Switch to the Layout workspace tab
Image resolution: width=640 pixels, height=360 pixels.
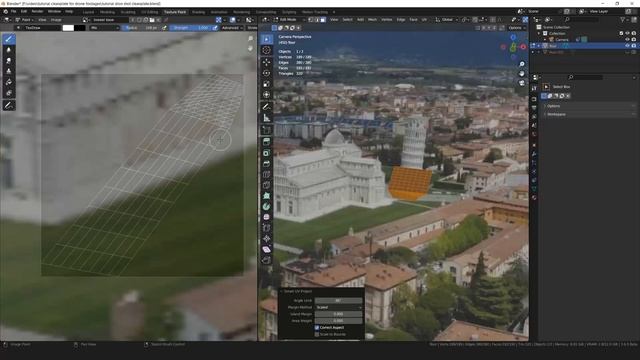(x=88, y=12)
